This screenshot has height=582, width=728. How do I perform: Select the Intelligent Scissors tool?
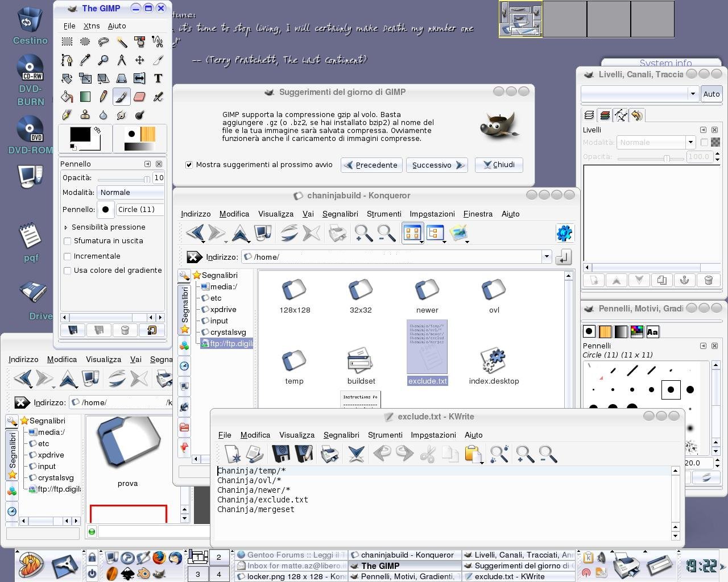click(x=158, y=41)
